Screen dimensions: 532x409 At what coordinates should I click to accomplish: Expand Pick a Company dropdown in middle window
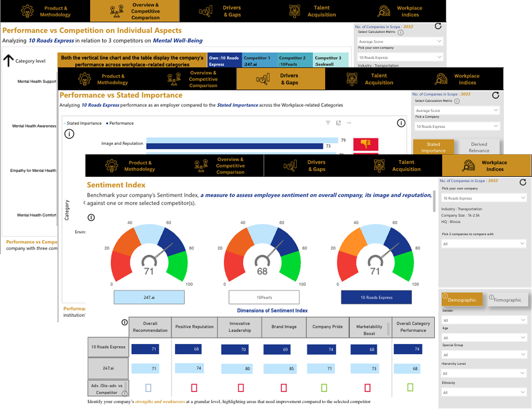click(457, 126)
